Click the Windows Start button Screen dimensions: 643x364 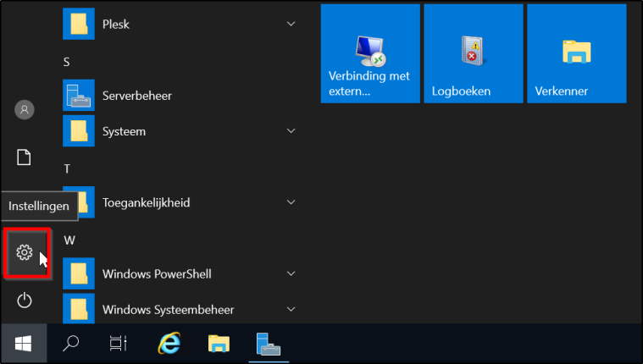click(x=23, y=343)
